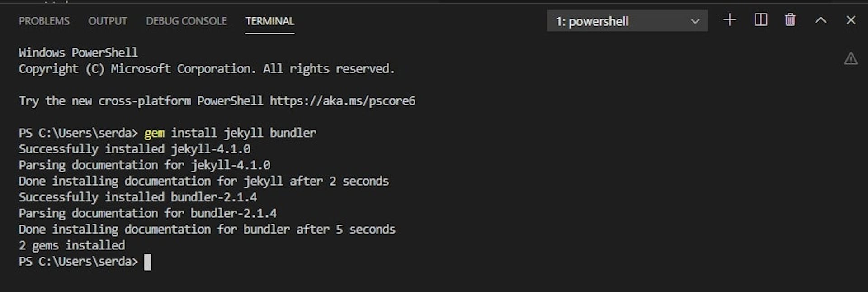The height and width of the screenshot is (292, 868).
Task: Open the https://aka.ms/pscore6 link
Action: 343,101
